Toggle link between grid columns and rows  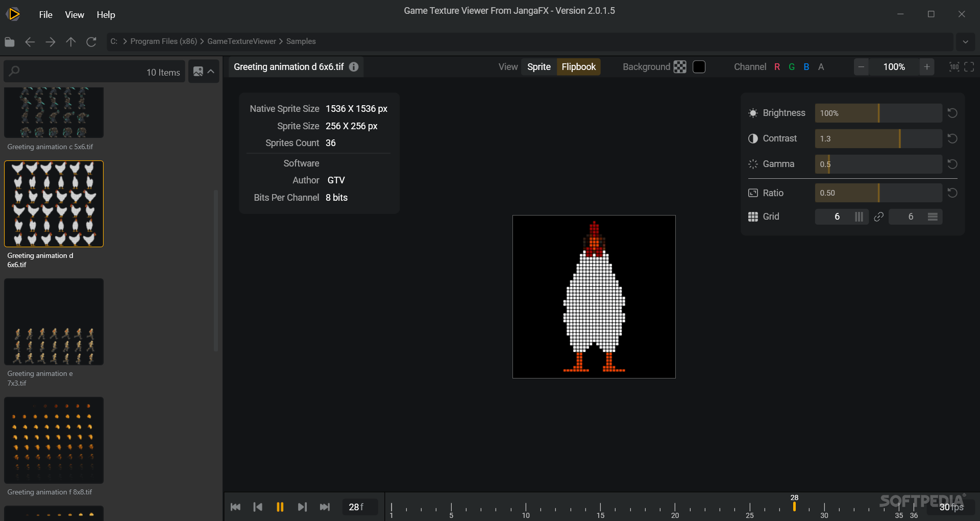878,217
